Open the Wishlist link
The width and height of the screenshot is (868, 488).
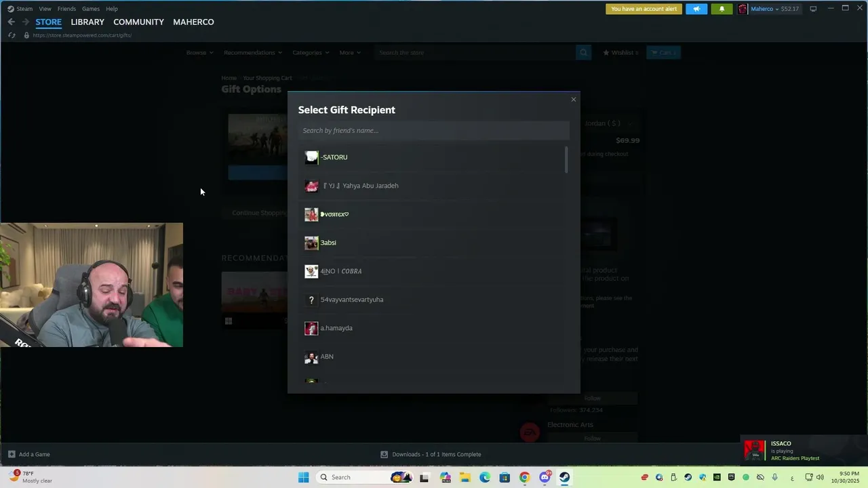coord(620,52)
